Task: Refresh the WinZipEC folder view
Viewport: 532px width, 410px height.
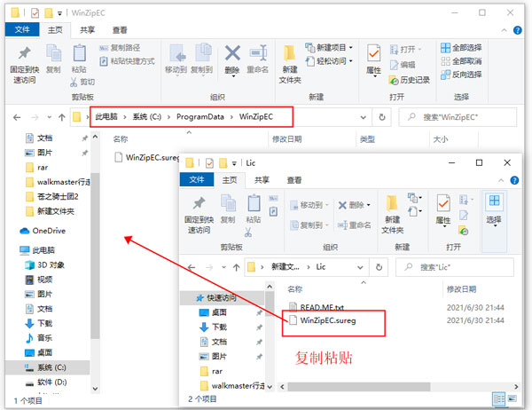Action: coord(382,117)
